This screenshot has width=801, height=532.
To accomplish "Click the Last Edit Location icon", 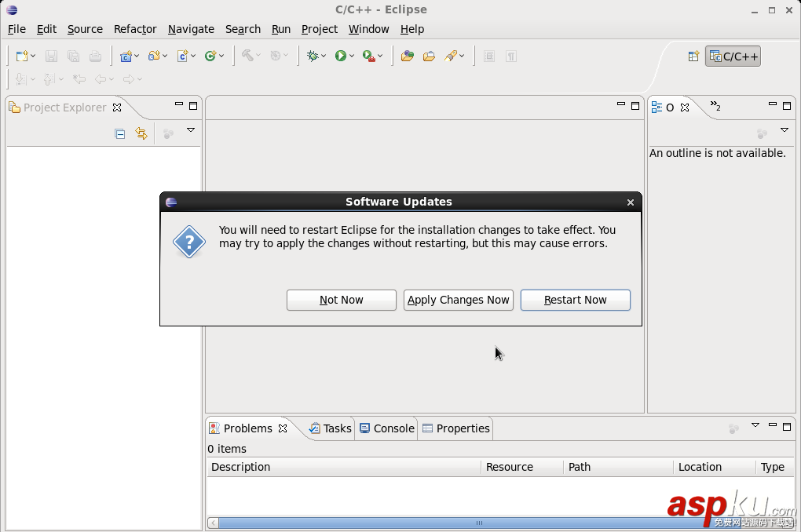I will [x=79, y=79].
